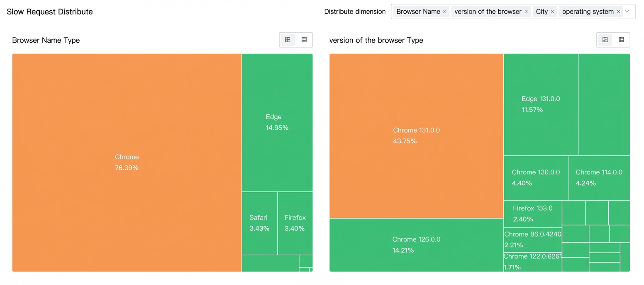
Task: Switch browser version chart to table view
Action: click(621, 40)
